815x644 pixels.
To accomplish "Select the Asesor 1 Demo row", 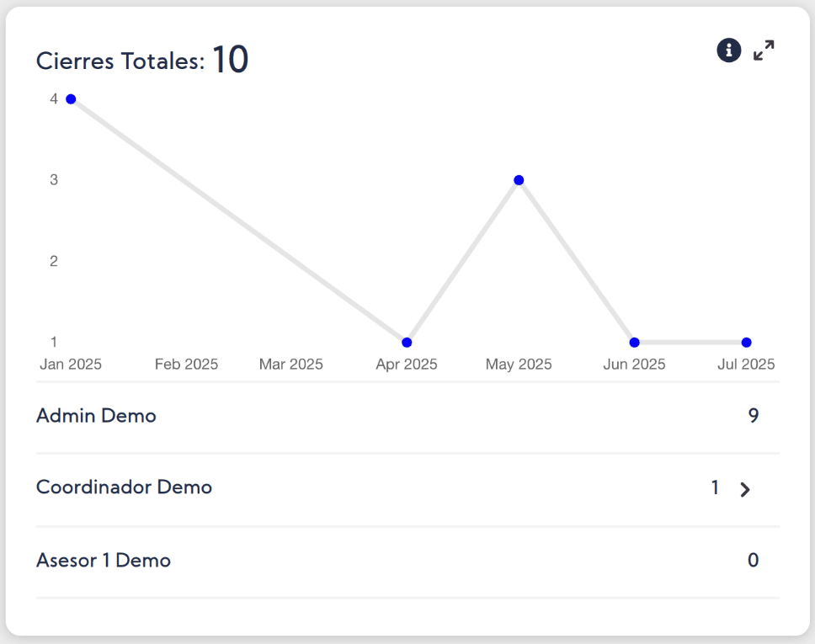I will pyautogui.click(x=104, y=561).
